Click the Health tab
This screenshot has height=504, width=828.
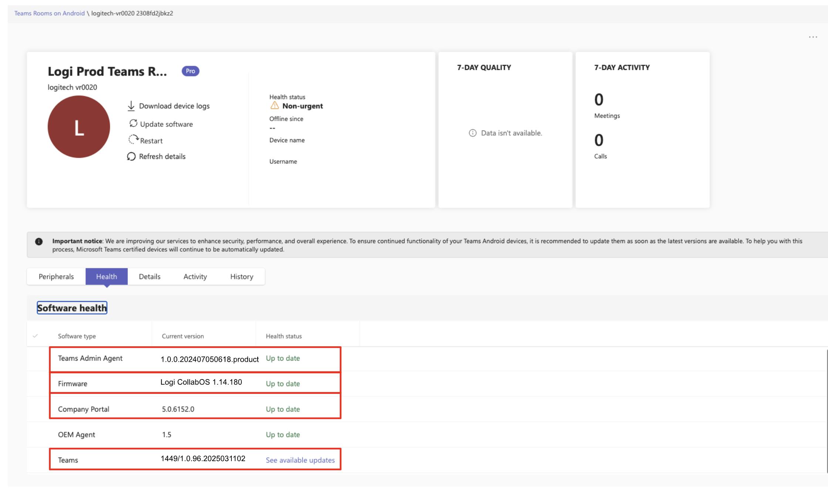click(106, 276)
